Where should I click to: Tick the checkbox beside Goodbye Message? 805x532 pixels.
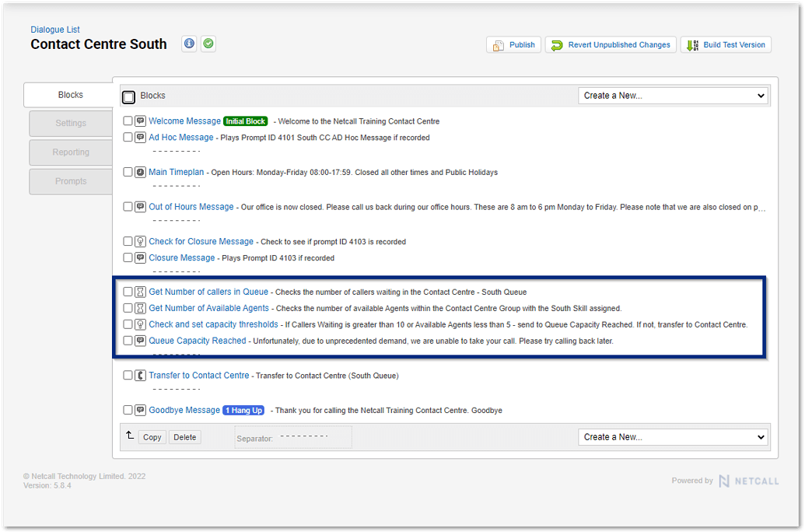click(x=128, y=410)
